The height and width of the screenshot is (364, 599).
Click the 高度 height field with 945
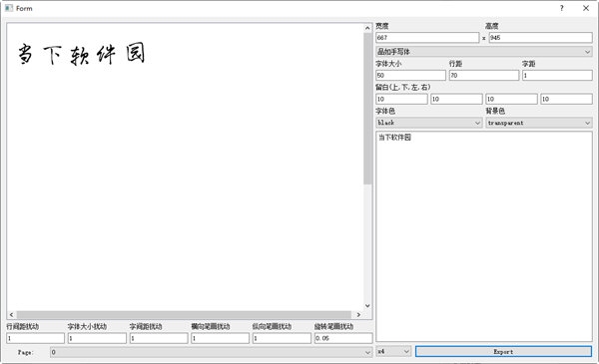(540, 37)
